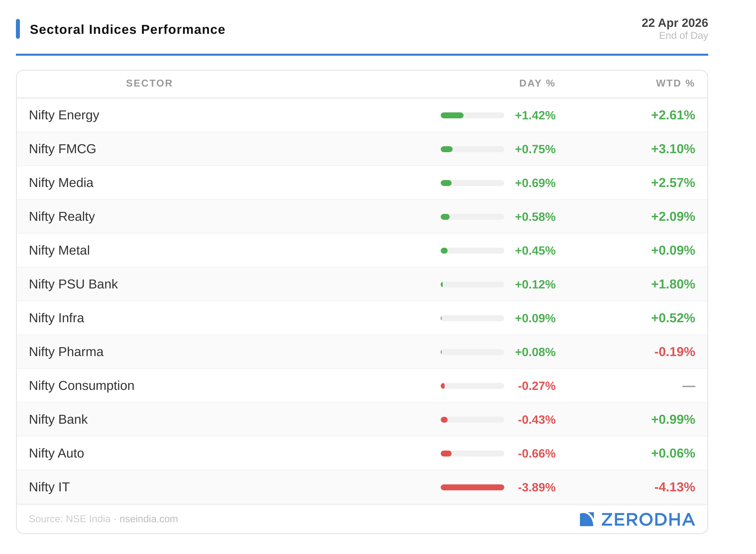Select the Nifty Media sector name
Viewport: 756px width, 554px height.
click(61, 183)
